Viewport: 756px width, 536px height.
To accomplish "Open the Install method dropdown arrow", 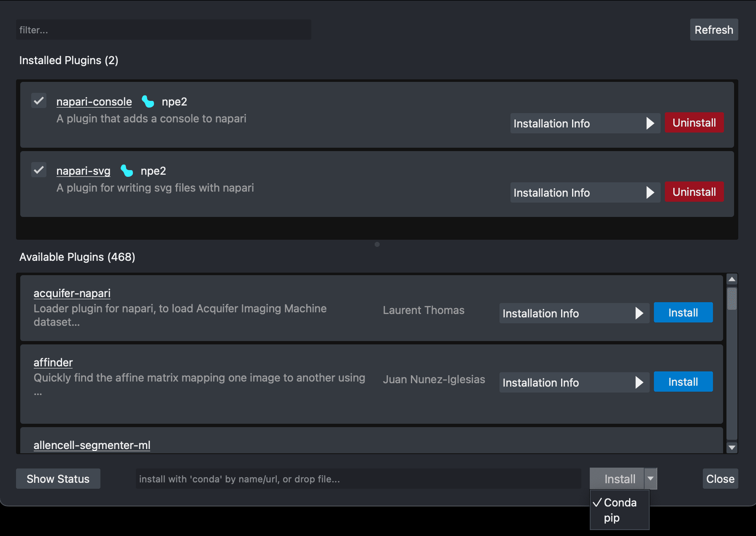I will 650,479.
